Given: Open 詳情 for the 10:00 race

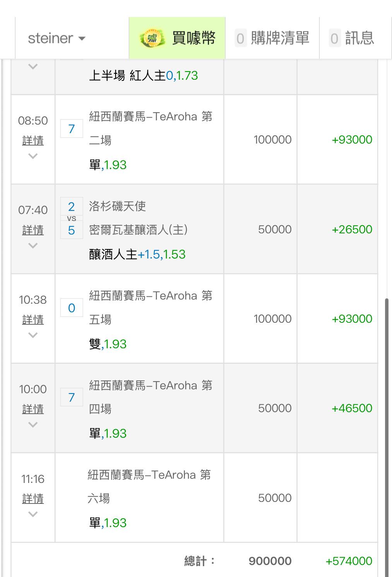Looking at the screenshot, I should [33, 409].
